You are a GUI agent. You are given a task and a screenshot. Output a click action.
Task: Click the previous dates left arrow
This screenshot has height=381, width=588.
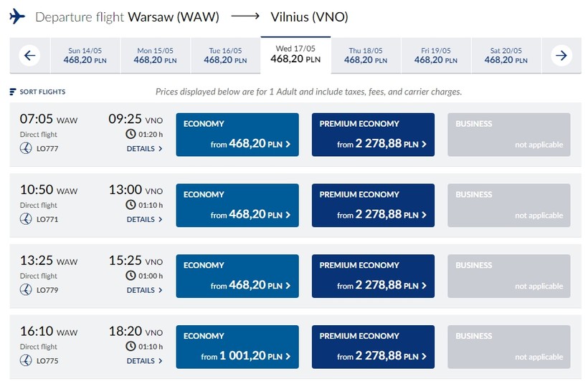coord(29,55)
